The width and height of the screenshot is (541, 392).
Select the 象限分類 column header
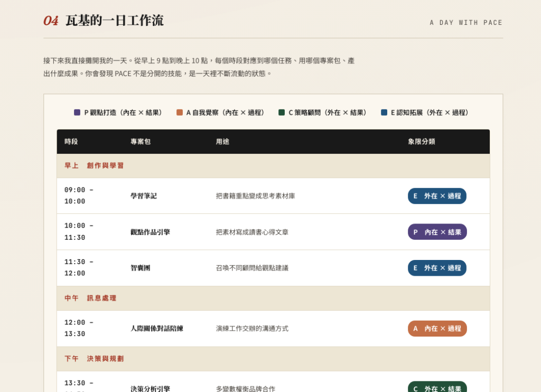(421, 142)
